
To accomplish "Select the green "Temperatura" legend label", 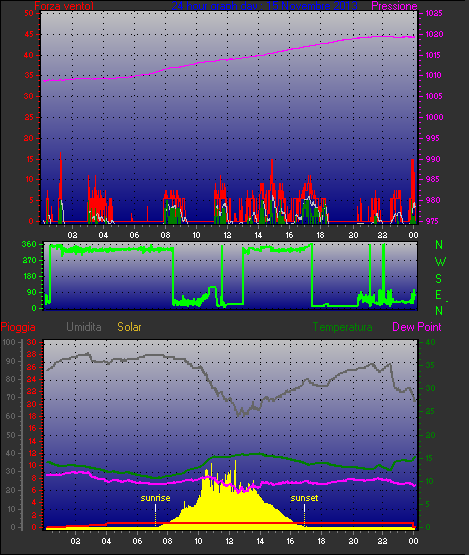I will point(342,327).
